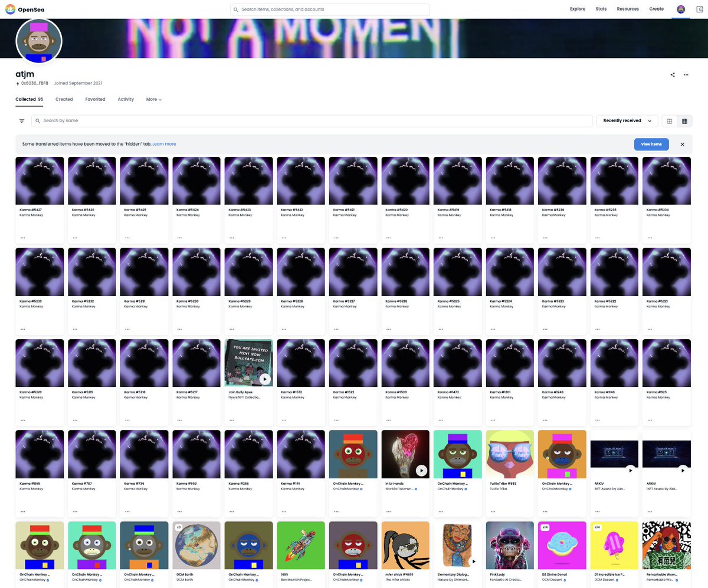
Task: Click the Ethereum icon beside wallet address
Action: (17, 83)
